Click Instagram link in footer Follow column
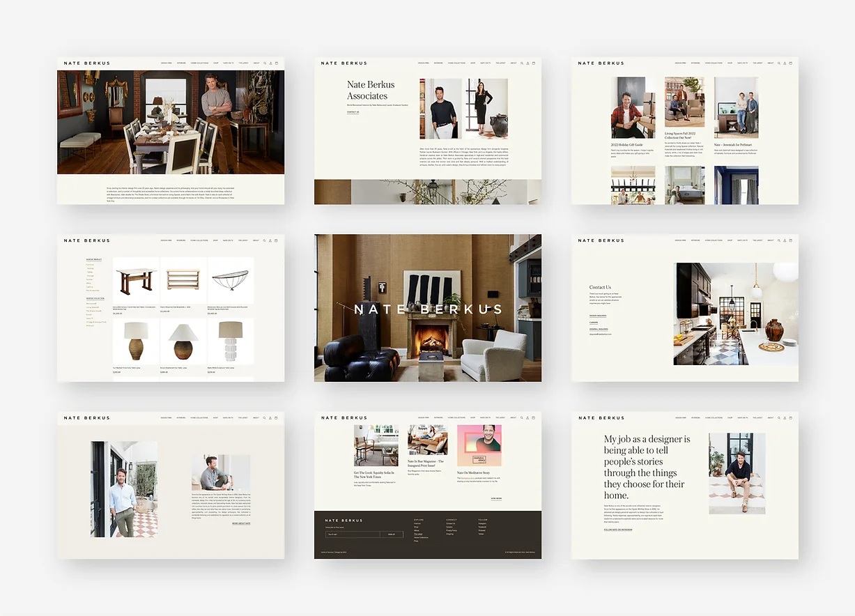Screen dimensions: 855x616 pos(482,523)
